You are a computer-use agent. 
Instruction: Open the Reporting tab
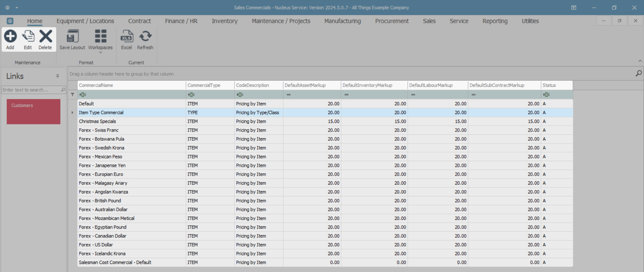(x=495, y=21)
